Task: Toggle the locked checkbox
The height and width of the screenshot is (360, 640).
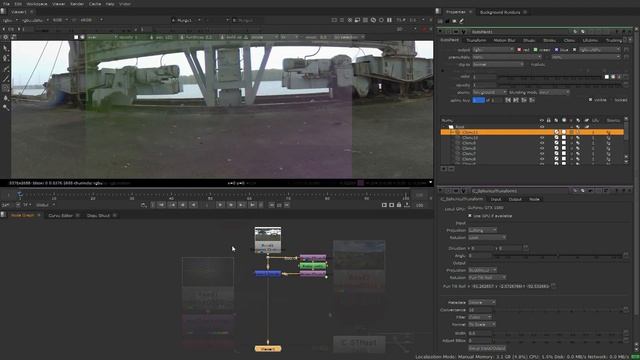Action: [611, 100]
